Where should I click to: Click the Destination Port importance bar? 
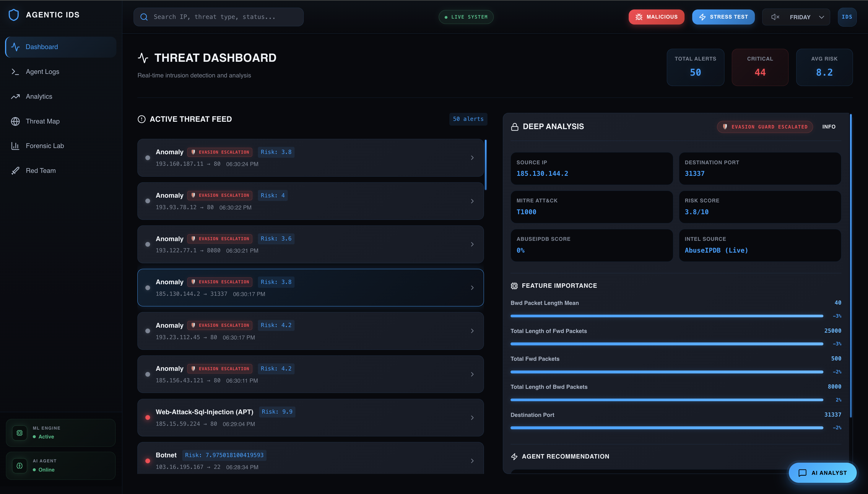click(x=667, y=428)
